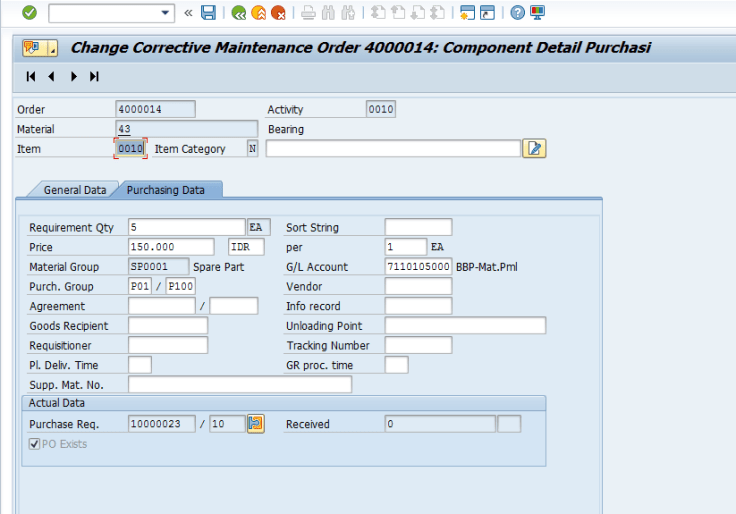736x514 pixels.
Task: Open the services for object dropdown icon
Action: [x=40, y=48]
